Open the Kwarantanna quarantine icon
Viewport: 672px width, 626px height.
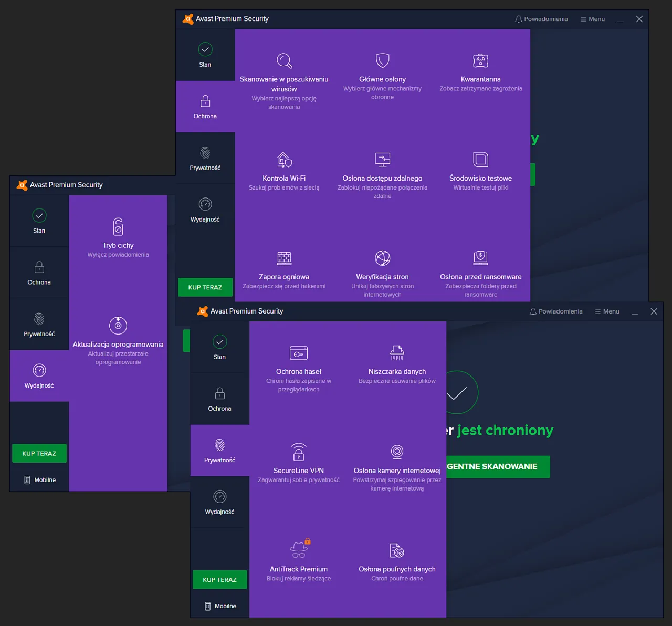[x=480, y=60]
